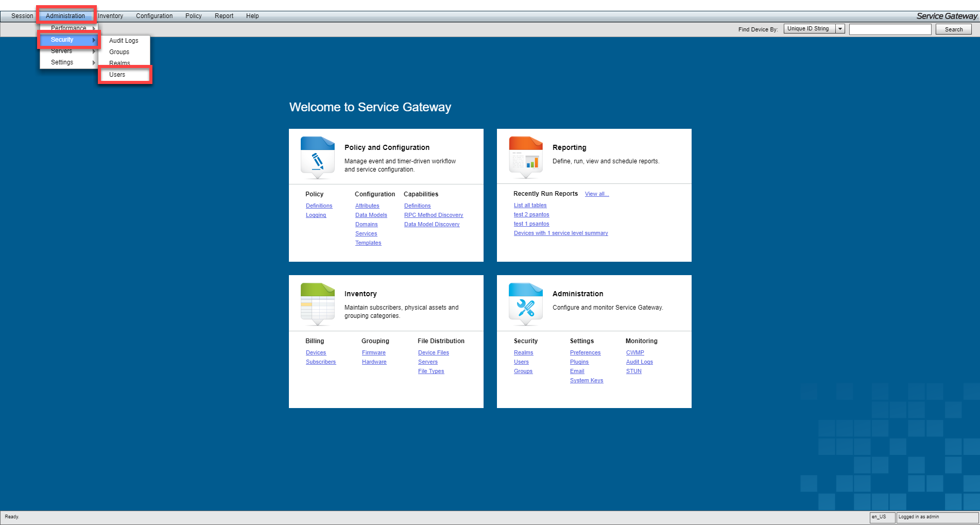
Task: Open the Find Device By dropdown arrow
Action: click(840, 29)
